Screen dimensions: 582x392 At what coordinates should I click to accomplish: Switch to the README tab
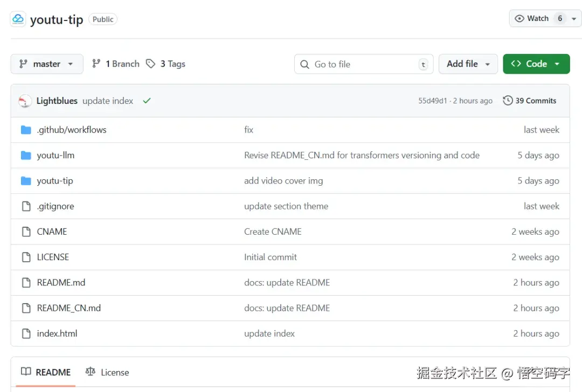point(46,372)
